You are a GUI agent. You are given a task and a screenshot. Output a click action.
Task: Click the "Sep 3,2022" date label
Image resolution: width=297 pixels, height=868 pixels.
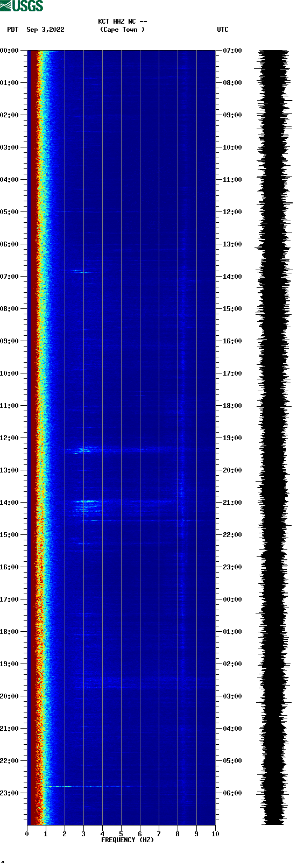point(45,30)
